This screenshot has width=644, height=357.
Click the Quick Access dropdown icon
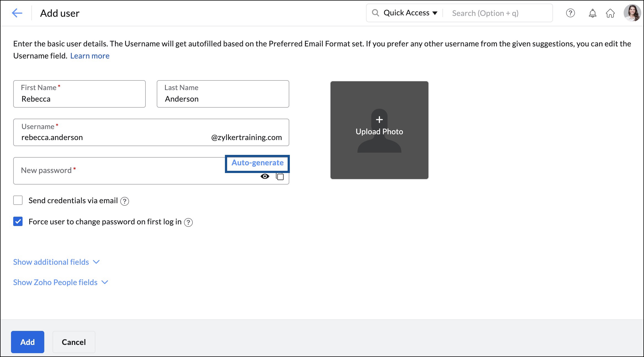pyautogui.click(x=435, y=12)
